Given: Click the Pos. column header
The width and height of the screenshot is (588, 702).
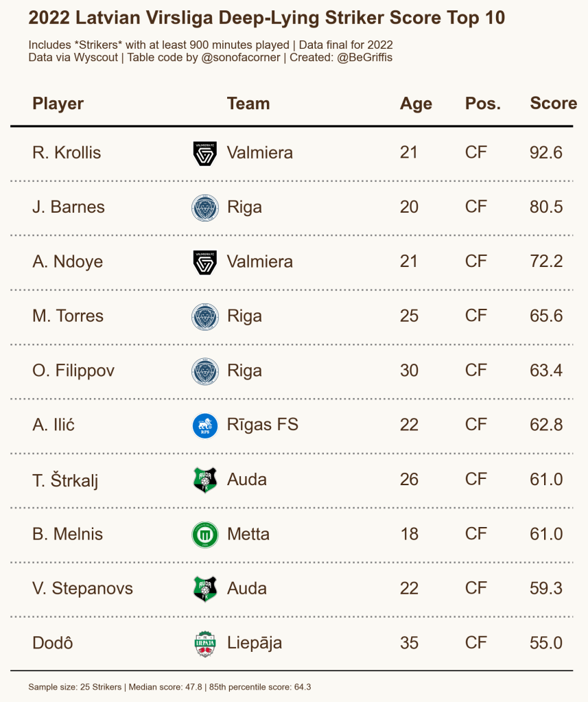Looking at the screenshot, I should pos(483,104).
